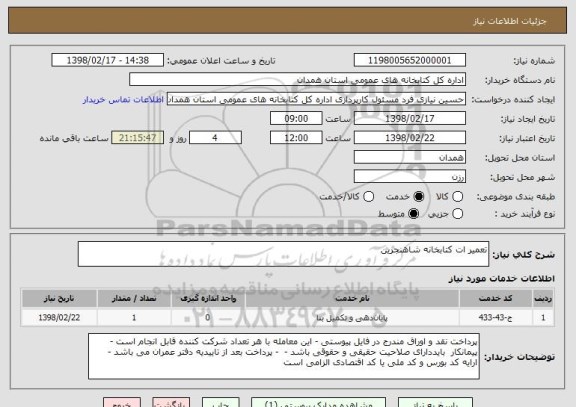Select the خدمت radio button
This screenshot has width=576, height=407.
tap(418, 197)
